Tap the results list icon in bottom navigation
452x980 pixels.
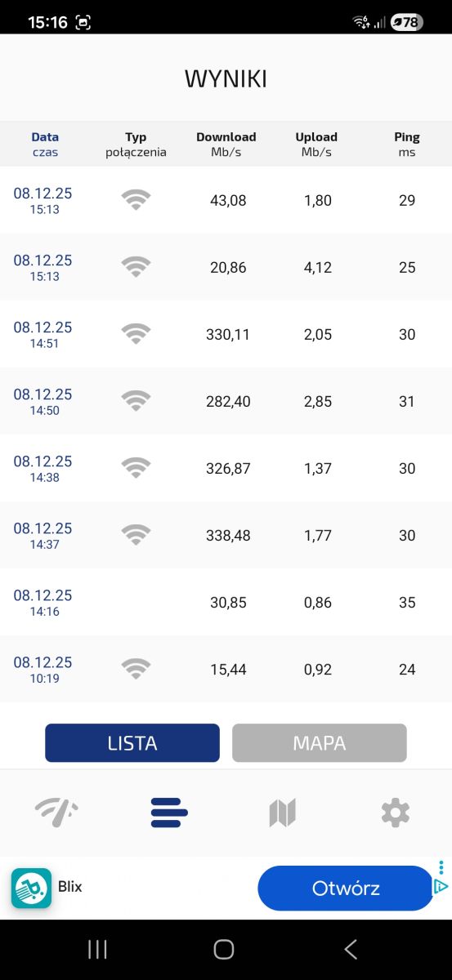(169, 813)
